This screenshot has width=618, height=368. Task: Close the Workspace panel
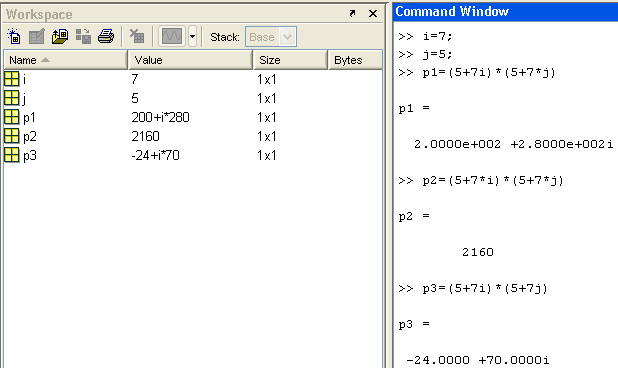[x=373, y=14]
